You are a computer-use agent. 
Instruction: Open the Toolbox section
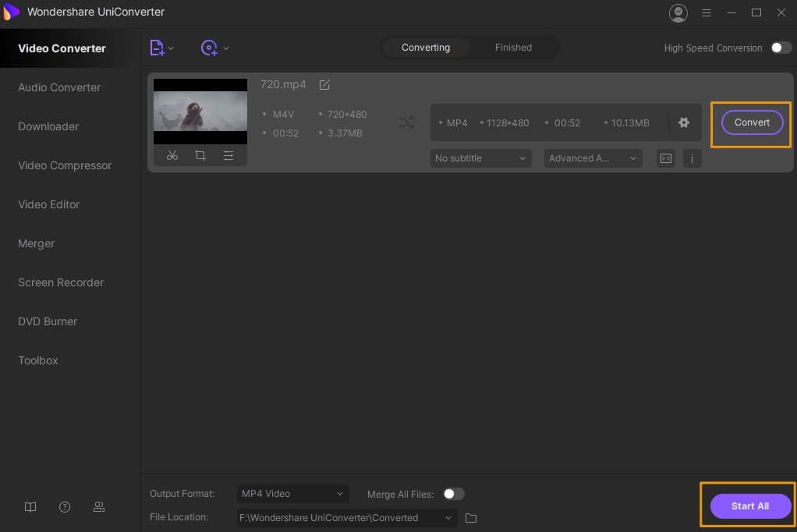[x=38, y=360]
